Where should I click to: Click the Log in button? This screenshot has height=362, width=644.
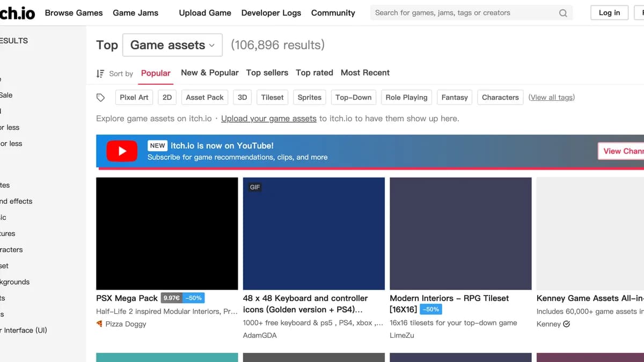tap(609, 13)
